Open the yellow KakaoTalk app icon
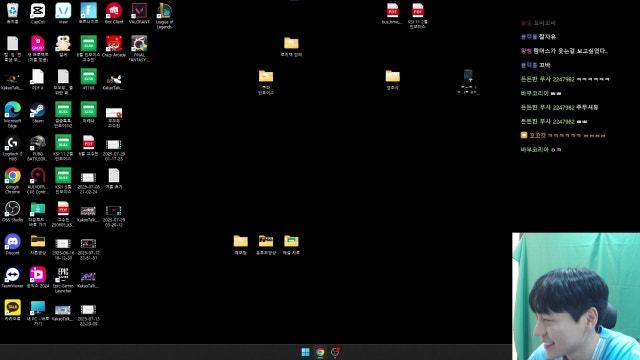640x360 pixels. coord(13,310)
